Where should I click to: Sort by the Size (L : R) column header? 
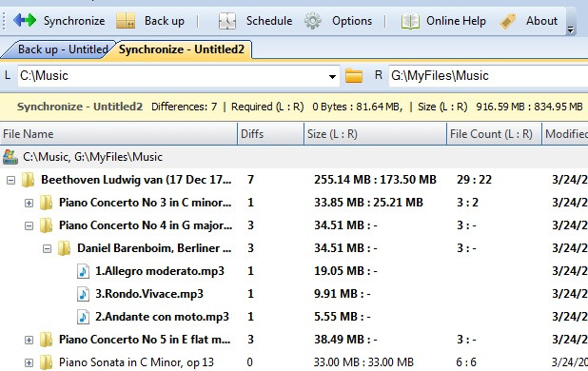tap(375, 134)
